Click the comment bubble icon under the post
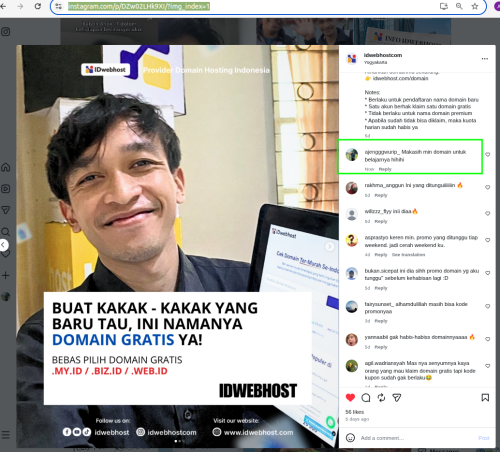This screenshot has width=500, height=452. point(366,398)
